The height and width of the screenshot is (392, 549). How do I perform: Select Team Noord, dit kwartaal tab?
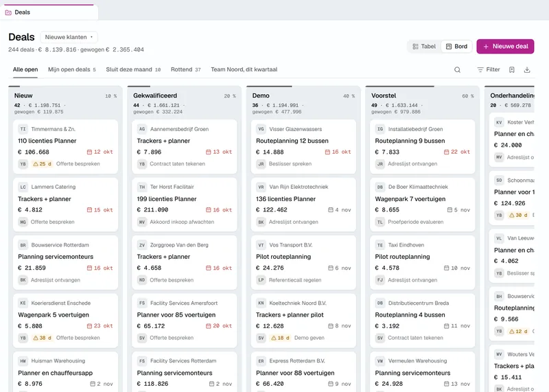(x=244, y=69)
